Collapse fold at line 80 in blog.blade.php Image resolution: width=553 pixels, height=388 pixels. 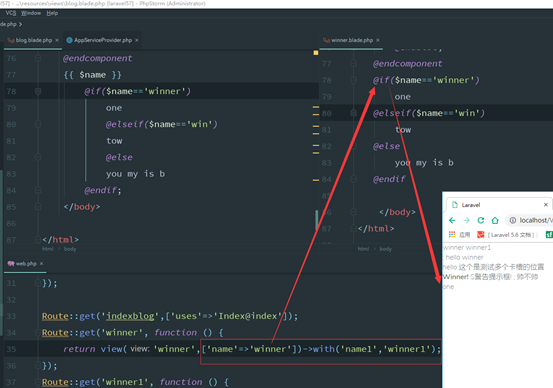[38, 124]
